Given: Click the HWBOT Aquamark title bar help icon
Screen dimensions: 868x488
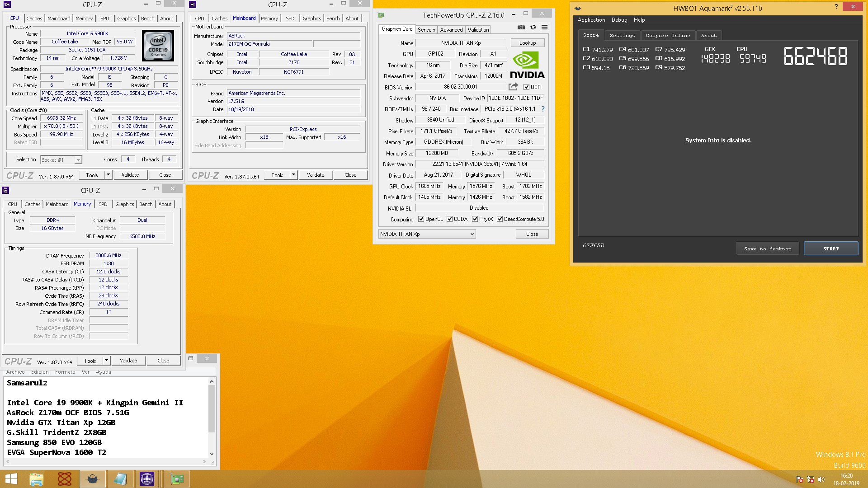Looking at the screenshot, I should (836, 7).
